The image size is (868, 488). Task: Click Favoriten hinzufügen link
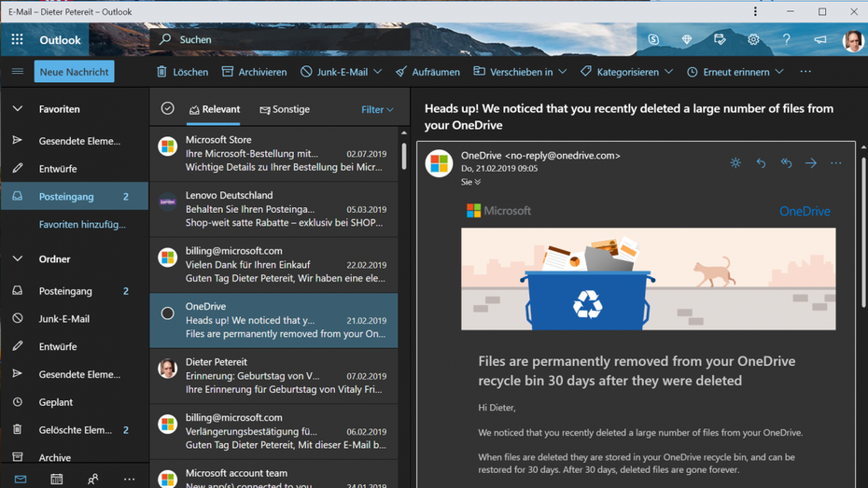click(x=82, y=225)
